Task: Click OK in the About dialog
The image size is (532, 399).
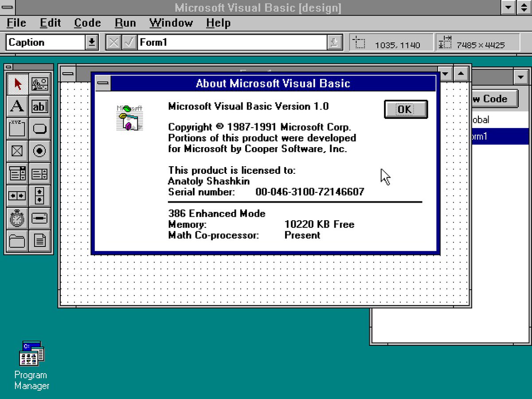Action: 405,110
